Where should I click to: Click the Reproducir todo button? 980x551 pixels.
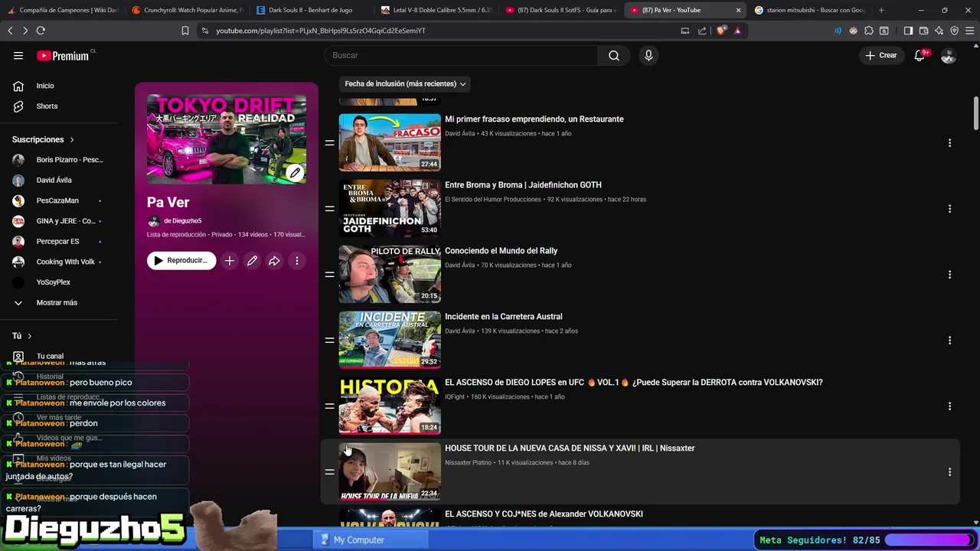[181, 261]
